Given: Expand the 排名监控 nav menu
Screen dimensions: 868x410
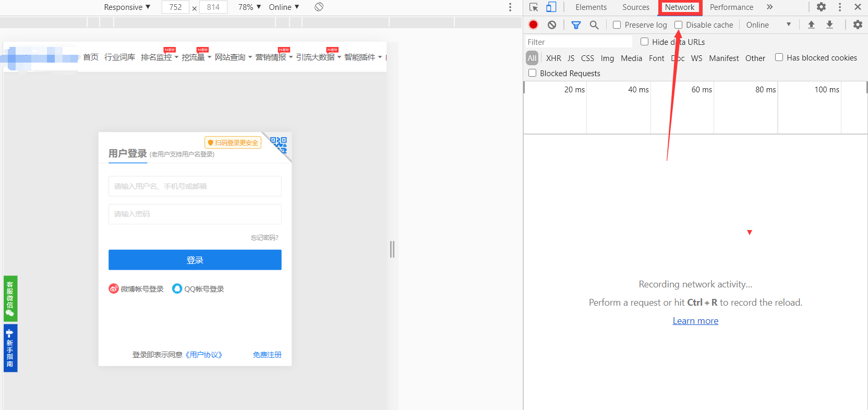Looking at the screenshot, I should [159, 57].
